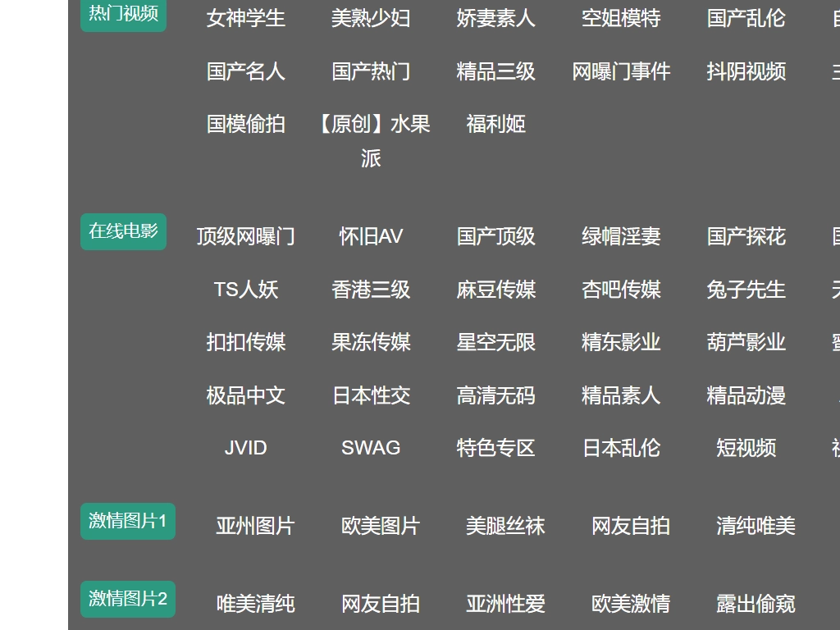
Task: Open the SWAG category link
Action: tap(371, 448)
